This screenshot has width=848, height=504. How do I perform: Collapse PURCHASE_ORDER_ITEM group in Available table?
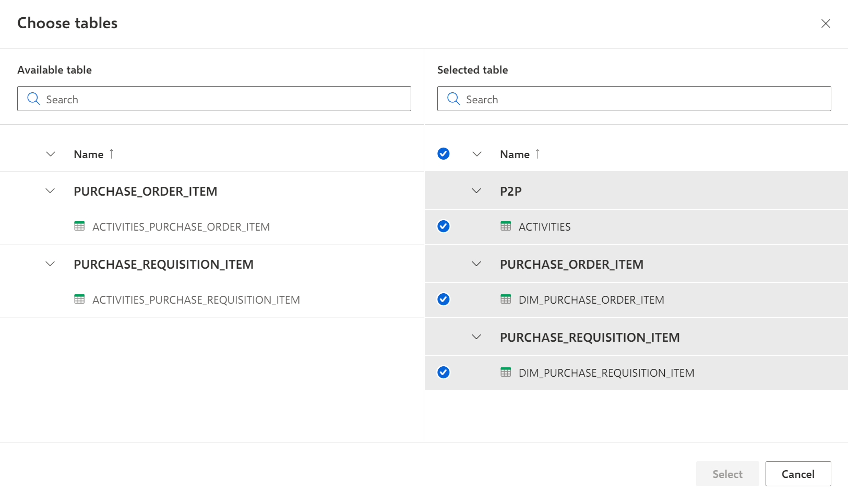coord(50,191)
